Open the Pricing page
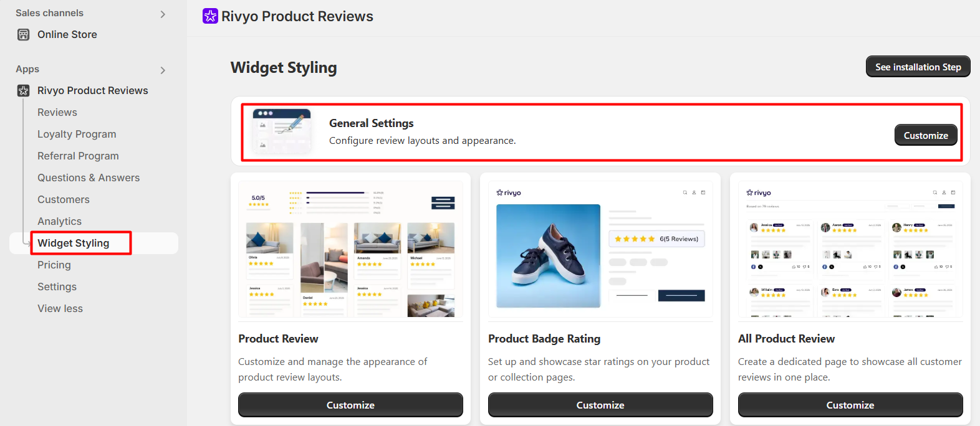 (x=54, y=265)
